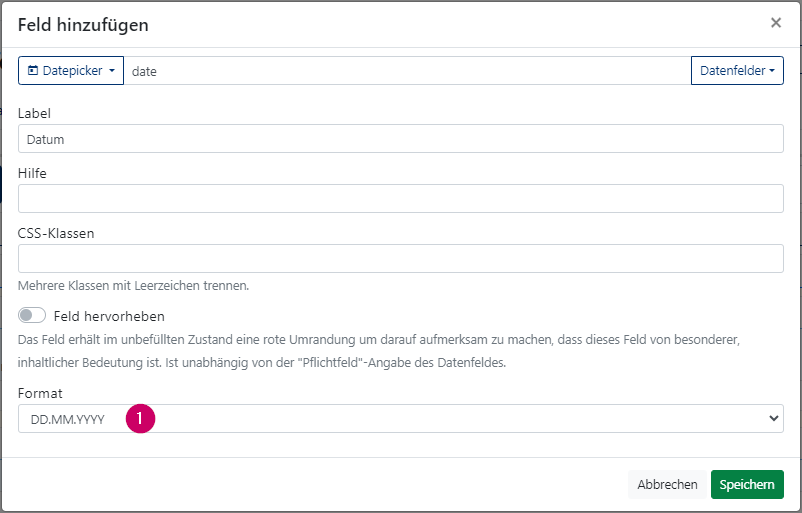Image resolution: width=802 pixels, height=513 pixels.
Task: Click the calendar icon in Datepicker button
Action: coord(33,71)
